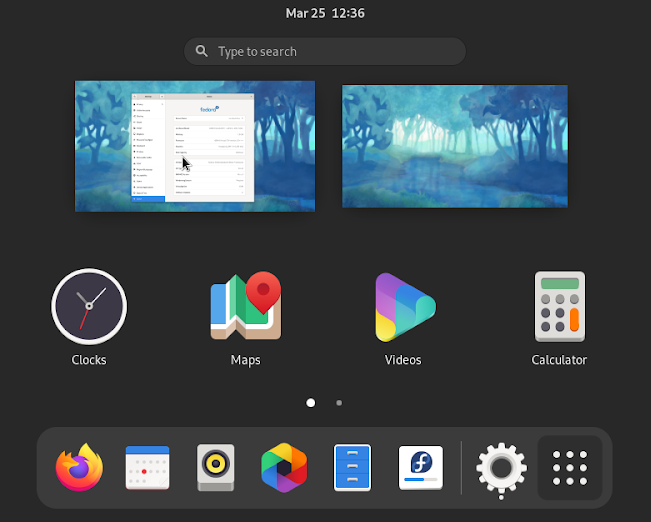This screenshot has width=651, height=522.
Task: Open the date and time menu
Action: click(x=325, y=13)
